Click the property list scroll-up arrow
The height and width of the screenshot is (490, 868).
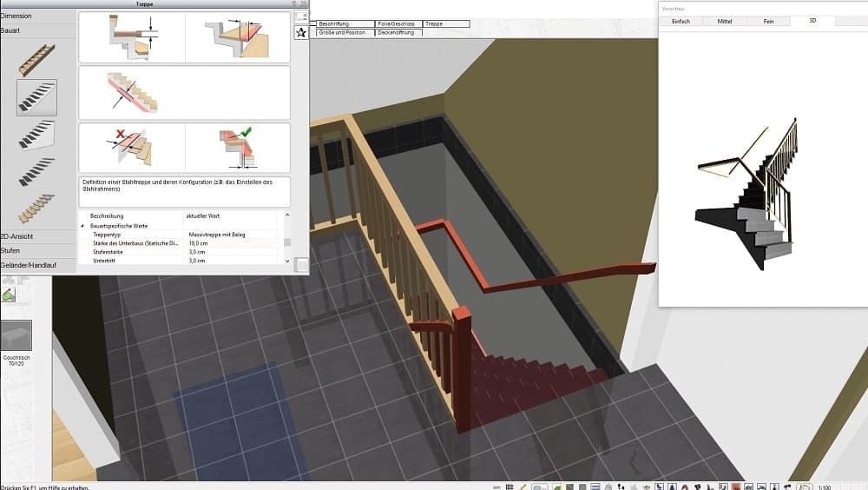tap(287, 215)
